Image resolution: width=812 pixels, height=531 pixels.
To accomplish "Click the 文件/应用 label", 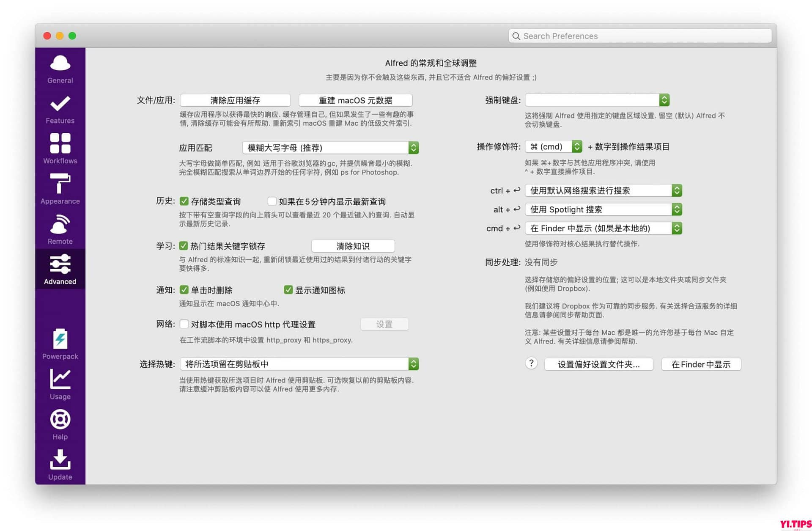I will point(156,100).
